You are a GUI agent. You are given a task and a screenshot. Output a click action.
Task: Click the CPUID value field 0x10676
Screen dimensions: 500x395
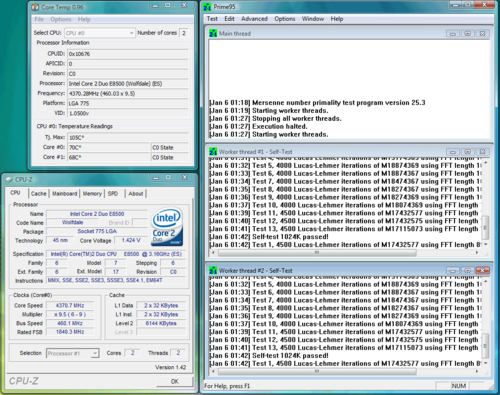point(128,54)
